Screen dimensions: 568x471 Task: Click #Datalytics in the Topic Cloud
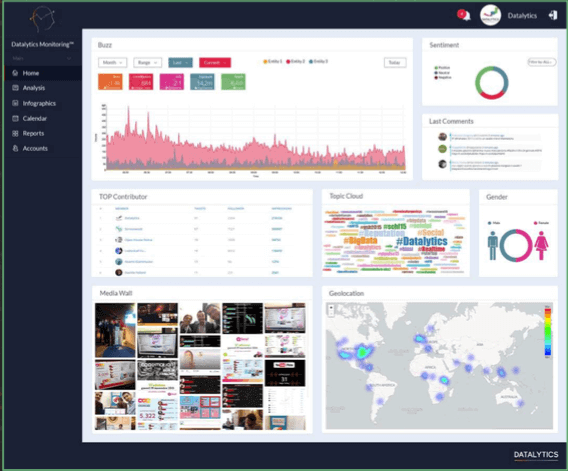click(x=421, y=241)
